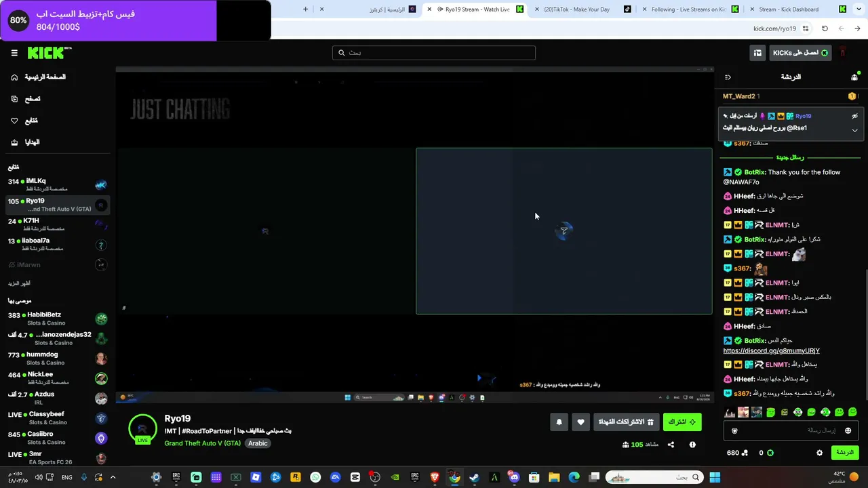Toggle follow with the heart button
868x488 pixels.
(x=580, y=422)
